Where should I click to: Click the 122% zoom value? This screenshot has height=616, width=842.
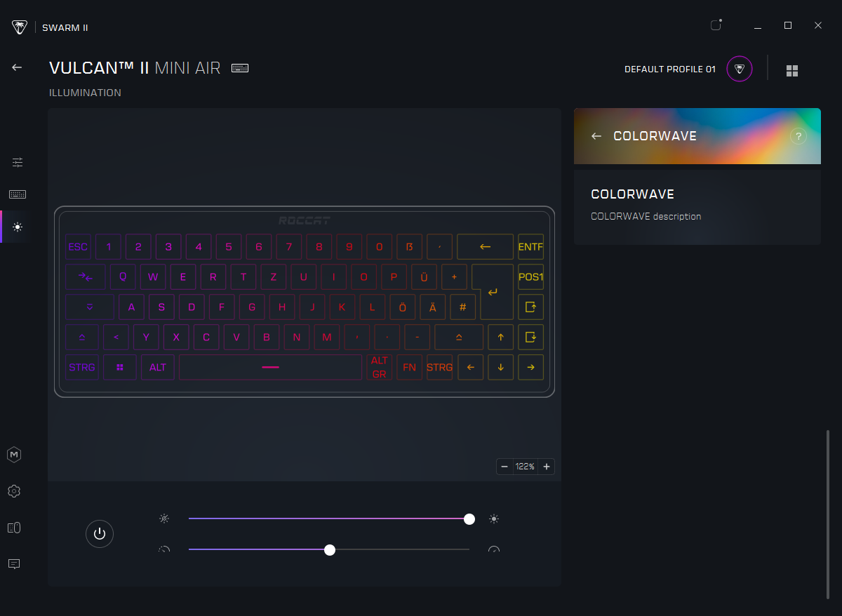tap(526, 467)
